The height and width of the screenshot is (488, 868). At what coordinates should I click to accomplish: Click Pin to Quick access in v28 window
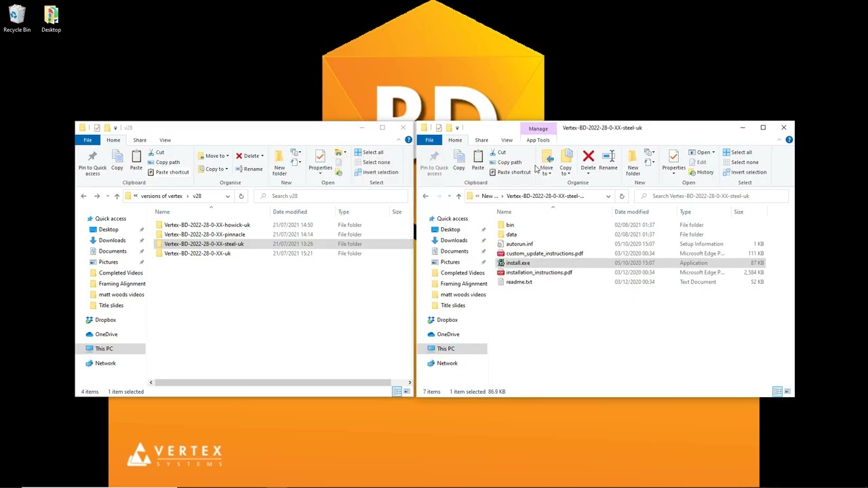click(x=92, y=163)
